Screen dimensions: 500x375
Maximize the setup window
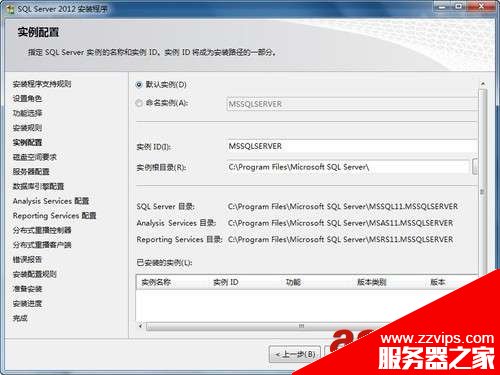459,6
